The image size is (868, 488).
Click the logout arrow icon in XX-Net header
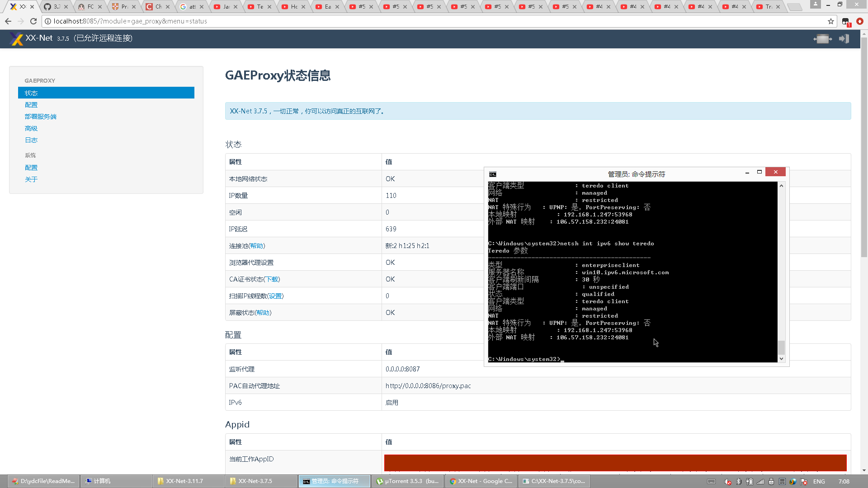coord(844,39)
